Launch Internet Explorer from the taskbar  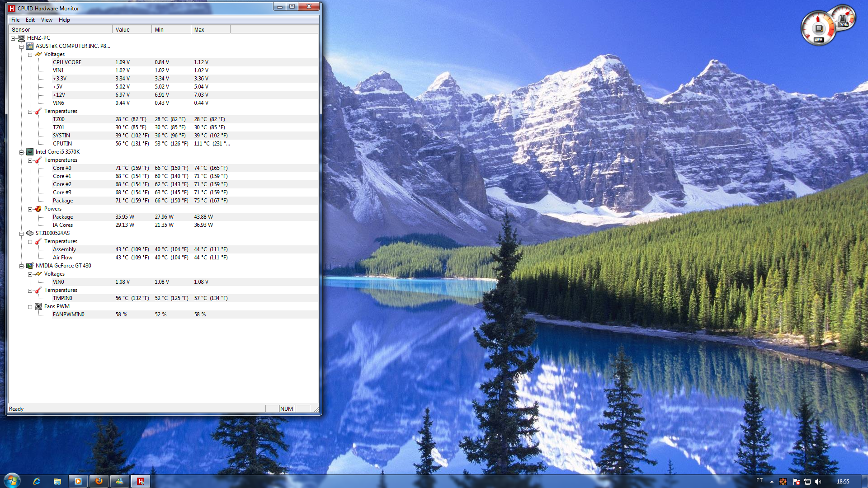pyautogui.click(x=37, y=481)
